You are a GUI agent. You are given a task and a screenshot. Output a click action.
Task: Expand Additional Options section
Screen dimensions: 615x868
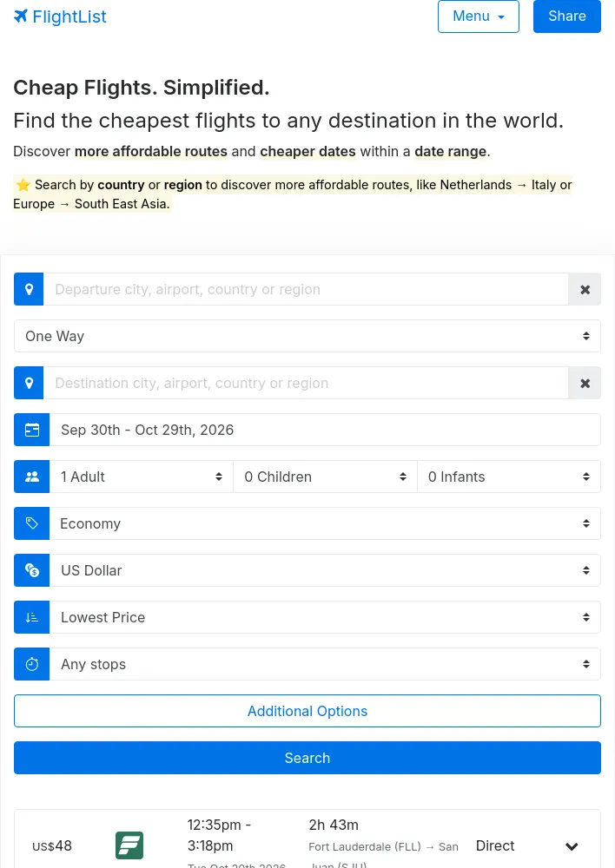[x=307, y=711]
